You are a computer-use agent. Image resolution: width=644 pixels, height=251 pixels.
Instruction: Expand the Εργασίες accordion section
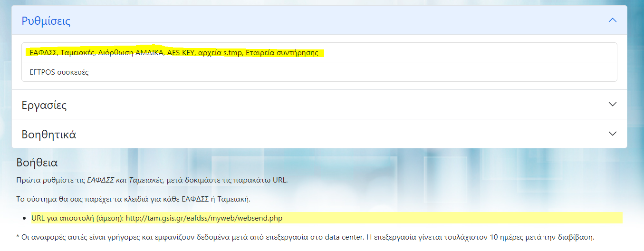click(319, 105)
